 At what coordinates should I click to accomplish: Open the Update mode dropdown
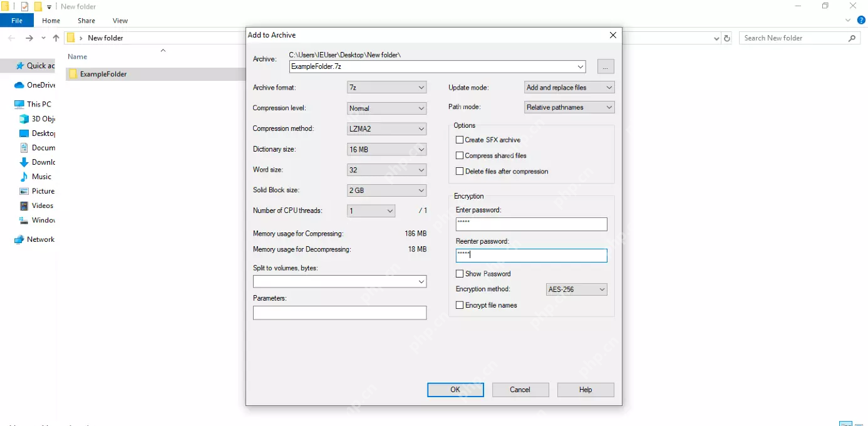click(x=569, y=88)
